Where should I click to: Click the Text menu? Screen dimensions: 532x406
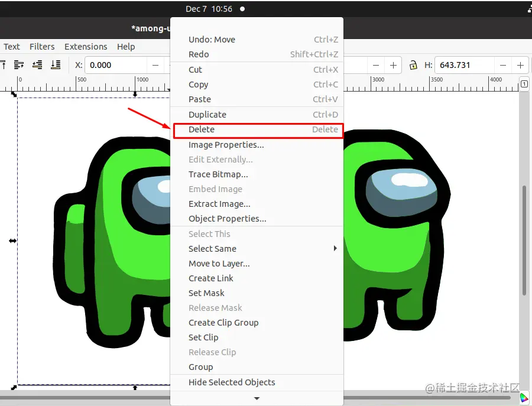(12, 47)
